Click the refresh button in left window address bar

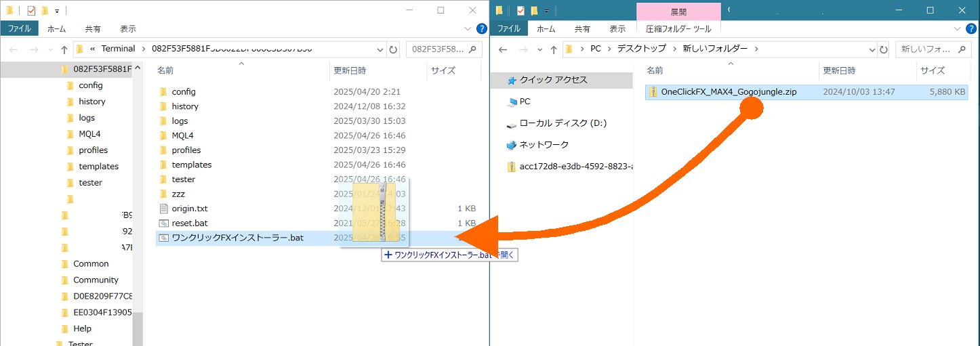tap(393, 49)
